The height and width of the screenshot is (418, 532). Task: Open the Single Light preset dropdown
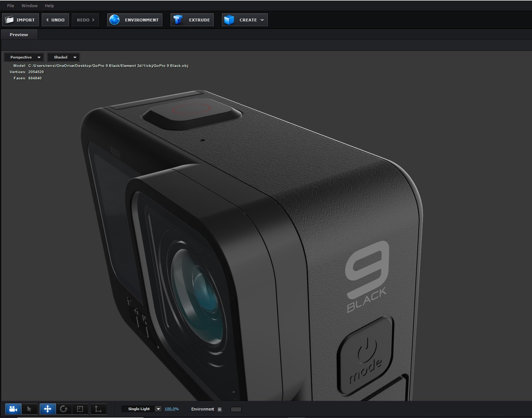(x=142, y=409)
